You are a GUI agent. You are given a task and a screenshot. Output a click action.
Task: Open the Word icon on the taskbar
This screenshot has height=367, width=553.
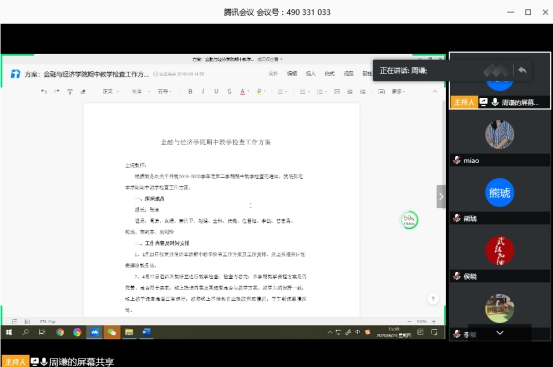(x=146, y=332)
